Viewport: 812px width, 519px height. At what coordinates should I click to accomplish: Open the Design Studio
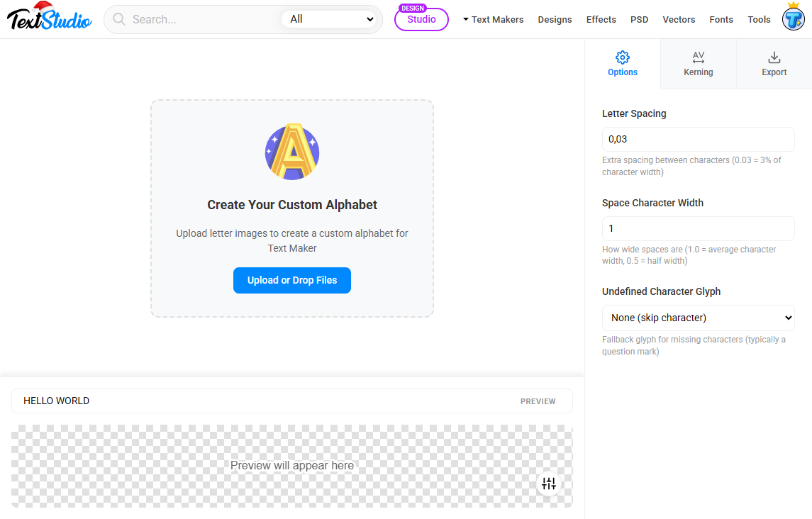[x=421, y=19]
